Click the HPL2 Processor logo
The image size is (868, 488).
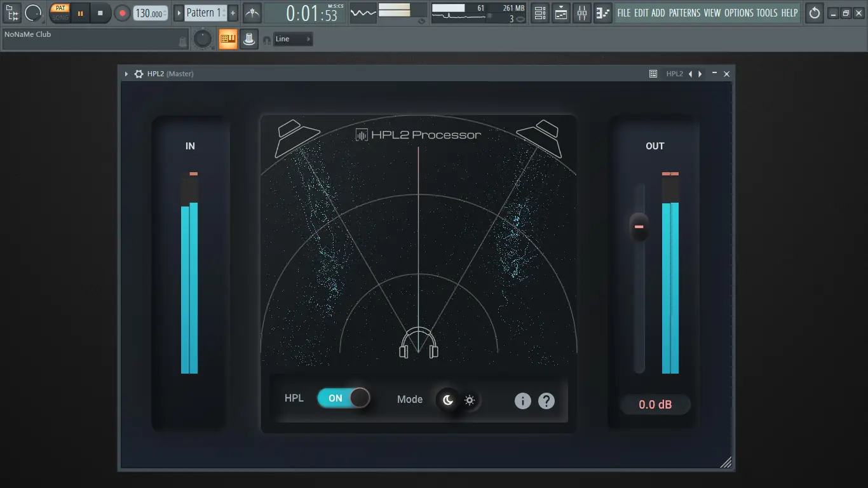(x=418, y=135)
